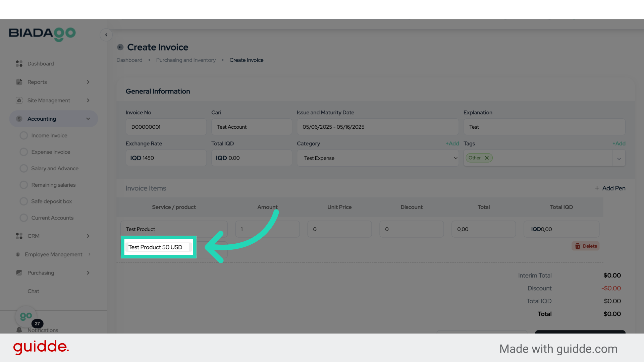Screen dimensions: 644x362
Task: Open the Chat menu item
Action: pyautogui.click(x=33, y=291)
